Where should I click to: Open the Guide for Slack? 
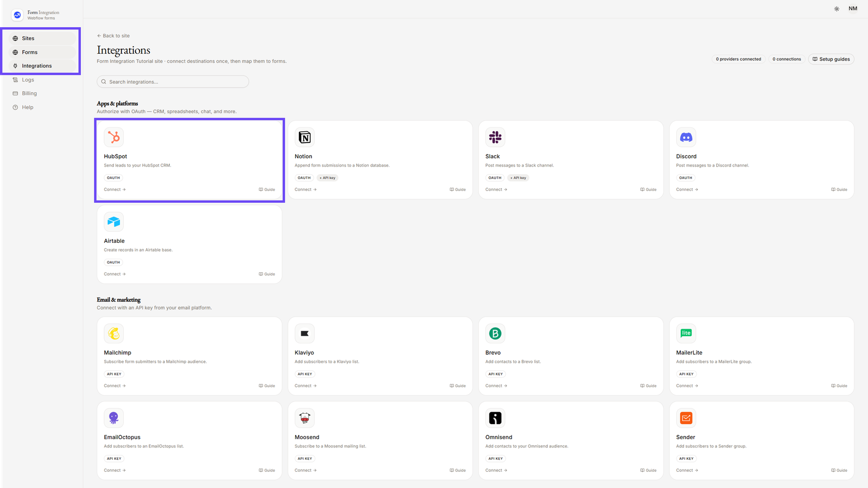pos(648,190)
